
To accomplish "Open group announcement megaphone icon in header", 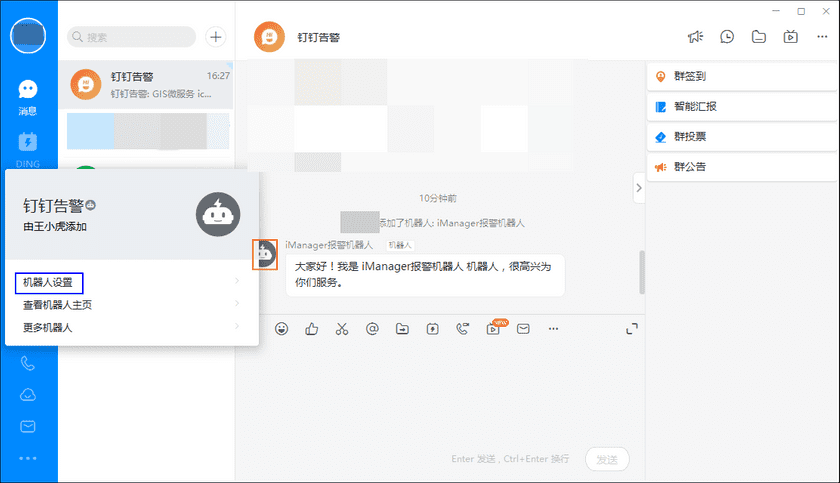I will point(696,37).
